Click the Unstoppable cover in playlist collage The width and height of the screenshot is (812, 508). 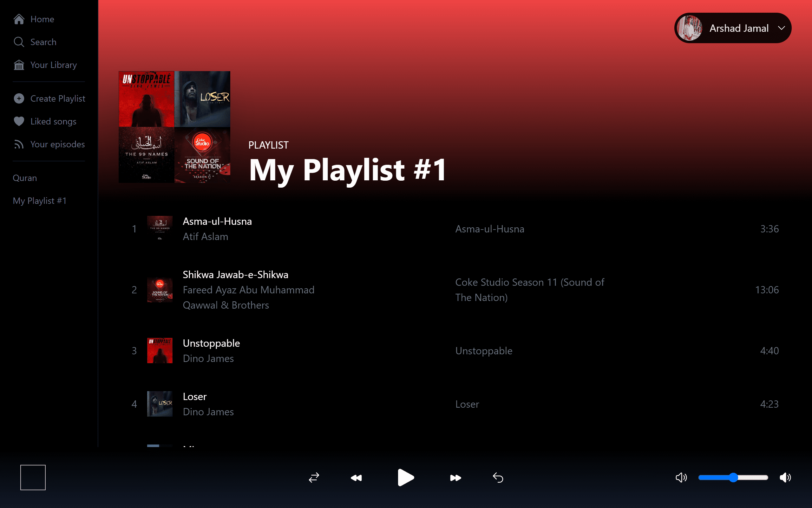coord(146,99)
